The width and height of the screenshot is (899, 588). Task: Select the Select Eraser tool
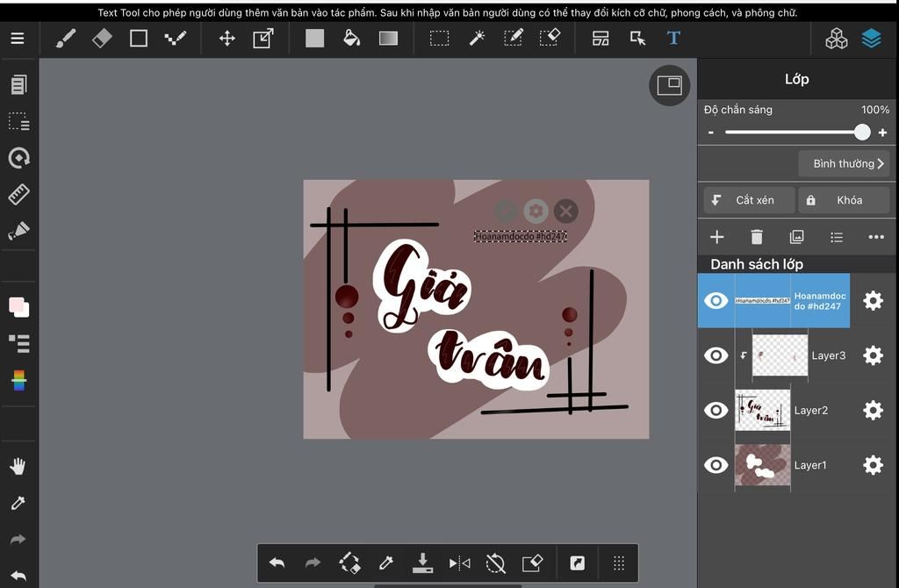coord(550,39)
